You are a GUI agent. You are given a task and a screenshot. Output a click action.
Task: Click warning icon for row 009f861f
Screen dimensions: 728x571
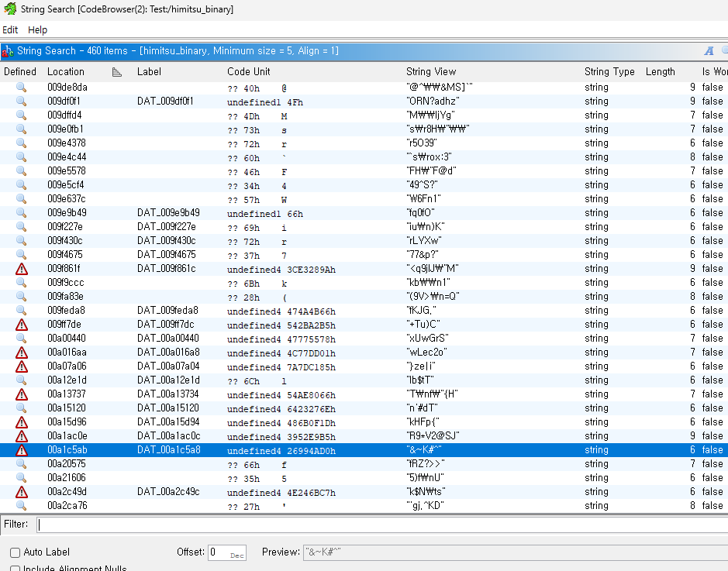(22, 269)
